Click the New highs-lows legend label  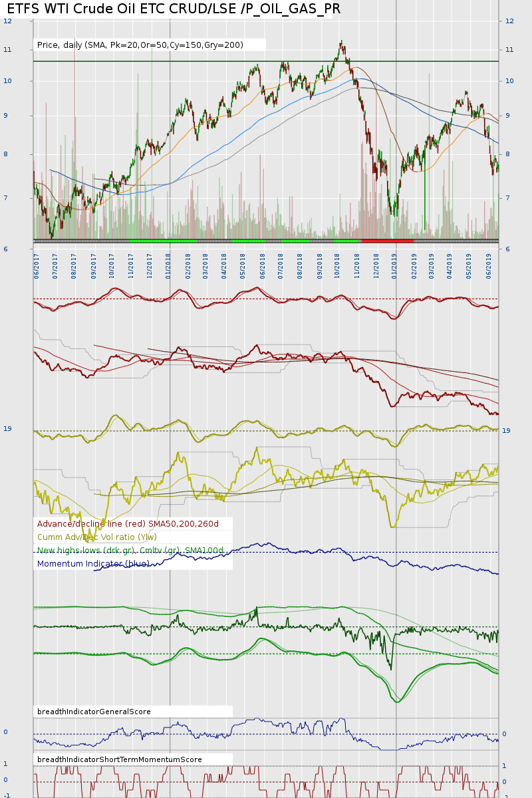pyautogui.click(x=130, y=551)
